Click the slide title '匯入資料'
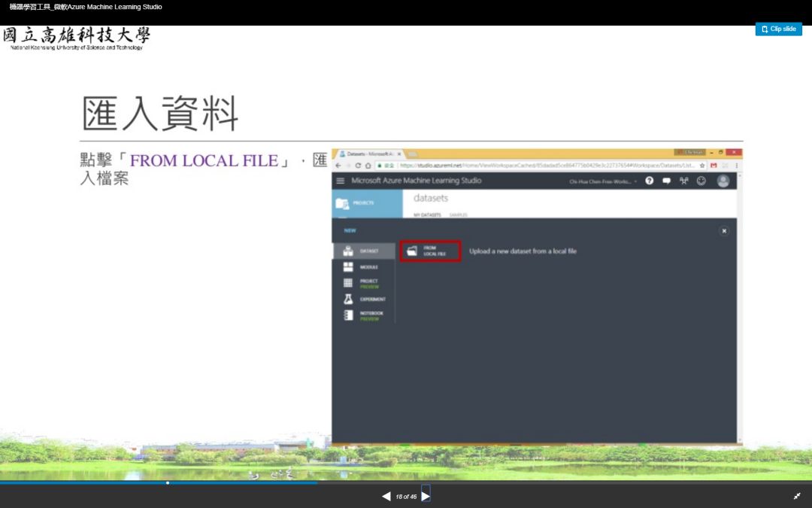This screenshot has height=508, width=812. point(160,113)
